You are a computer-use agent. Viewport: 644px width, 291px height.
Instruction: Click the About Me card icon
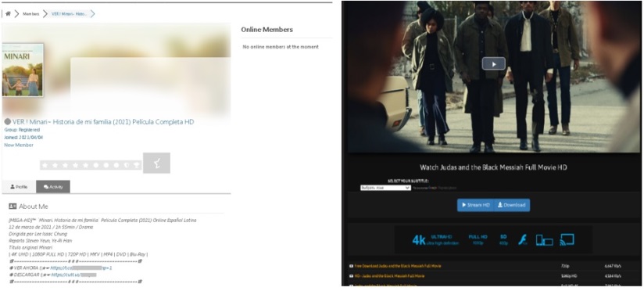pos(13,207)
